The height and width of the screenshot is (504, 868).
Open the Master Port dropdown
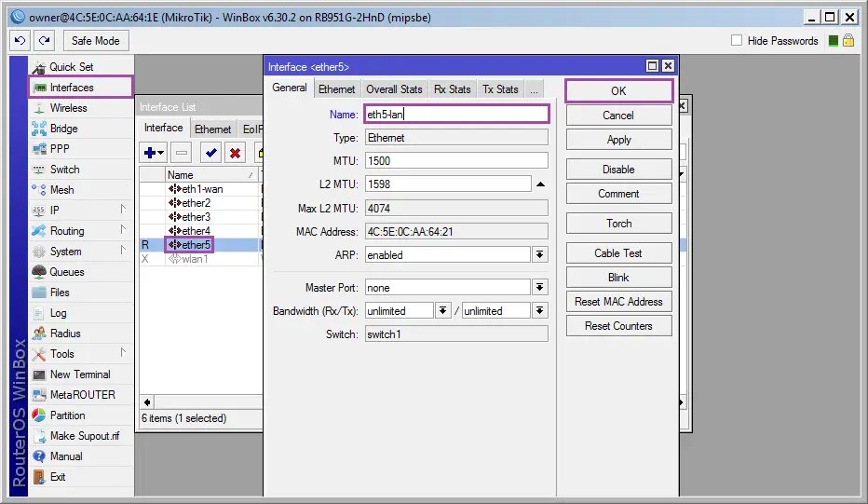(x=540, y=288)
